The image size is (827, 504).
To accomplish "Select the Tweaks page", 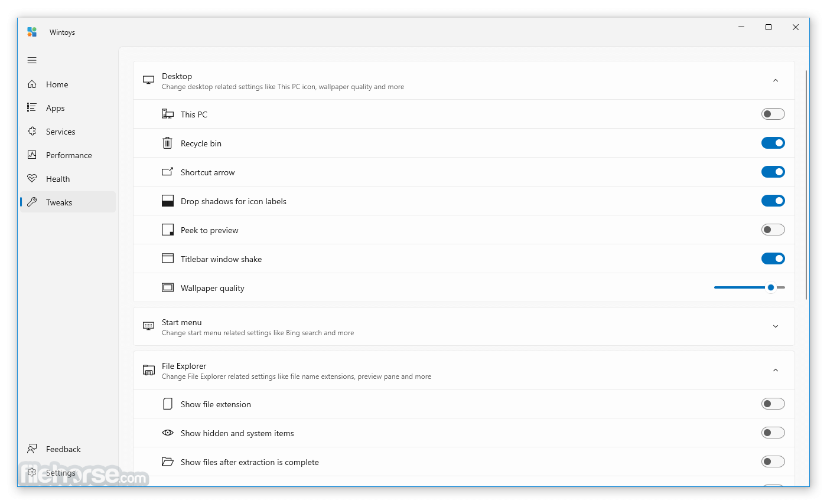I will pos(68,202).
